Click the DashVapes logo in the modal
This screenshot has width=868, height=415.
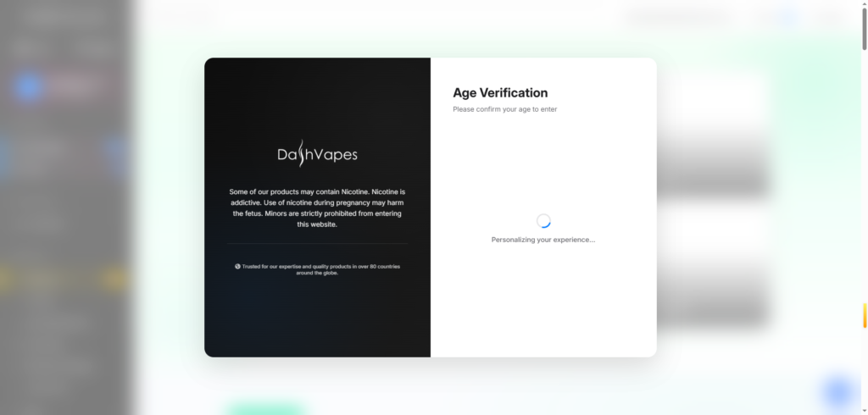[317, 154]
